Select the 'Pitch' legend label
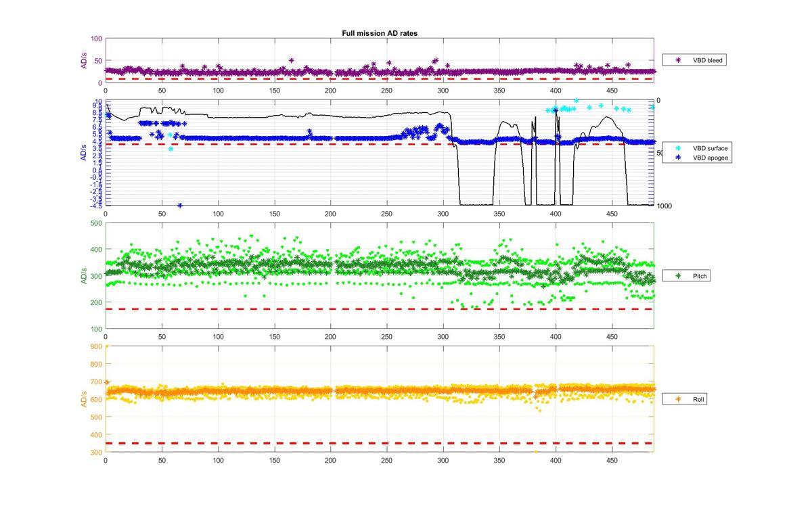 click(x=700, y=276)
